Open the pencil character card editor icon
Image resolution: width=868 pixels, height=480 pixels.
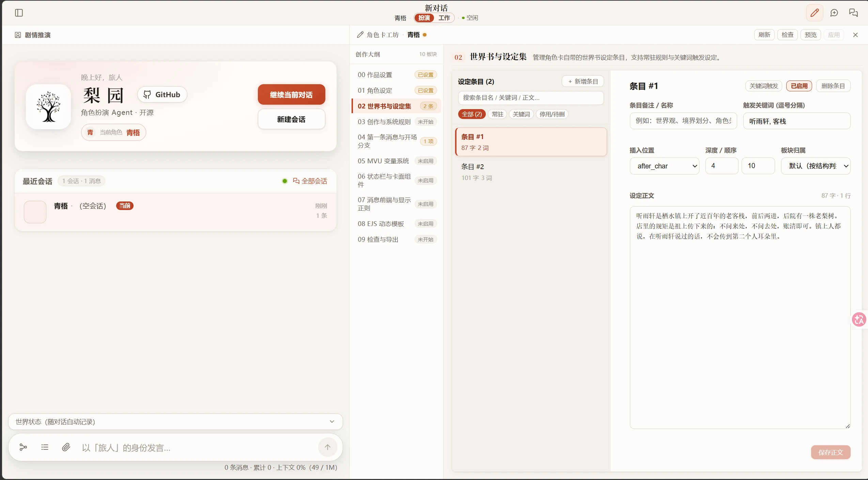[815, 13]
